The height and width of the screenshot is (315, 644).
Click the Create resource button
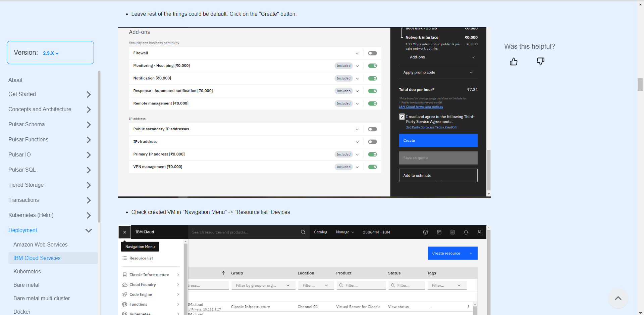coord(452,253)
